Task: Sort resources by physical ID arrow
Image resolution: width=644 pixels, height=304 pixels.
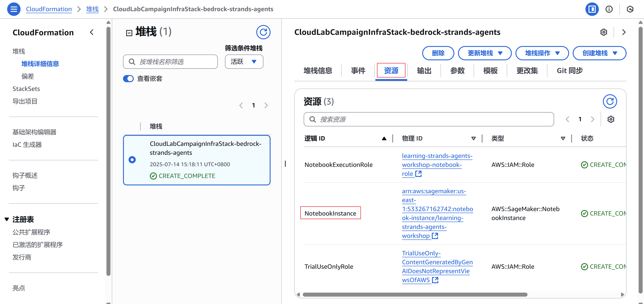Action: pos(474,138)
